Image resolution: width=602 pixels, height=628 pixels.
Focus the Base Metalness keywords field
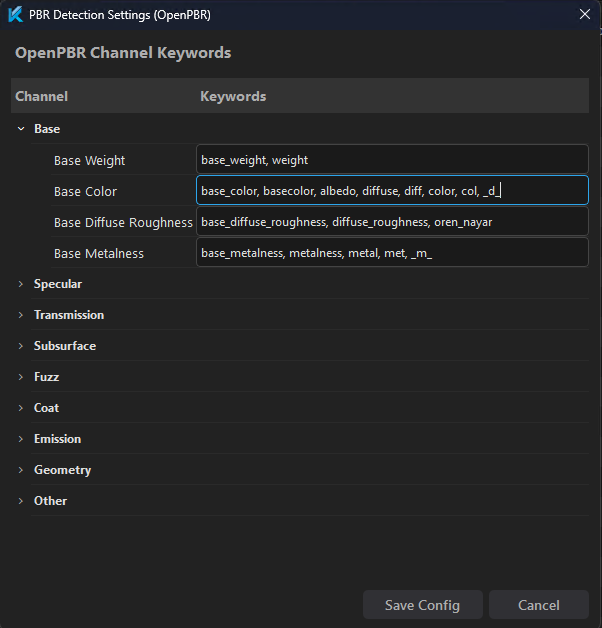[x=392, y=252]
